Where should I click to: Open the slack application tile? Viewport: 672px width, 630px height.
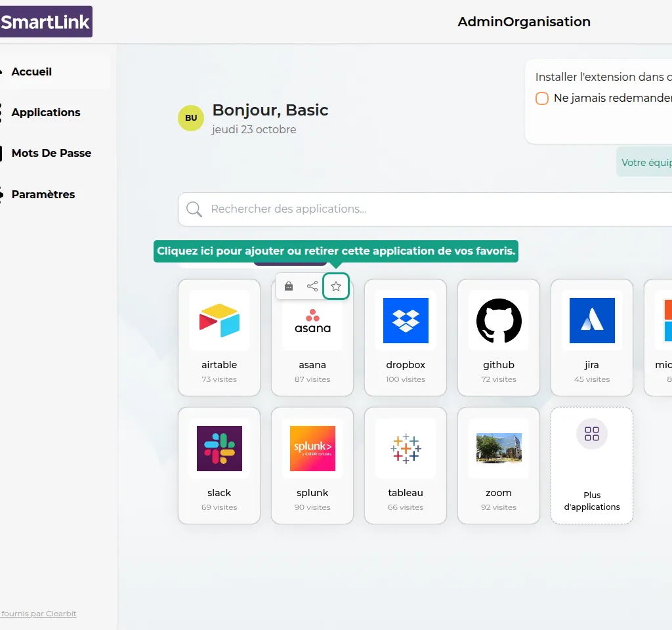(x=219, y=465)
